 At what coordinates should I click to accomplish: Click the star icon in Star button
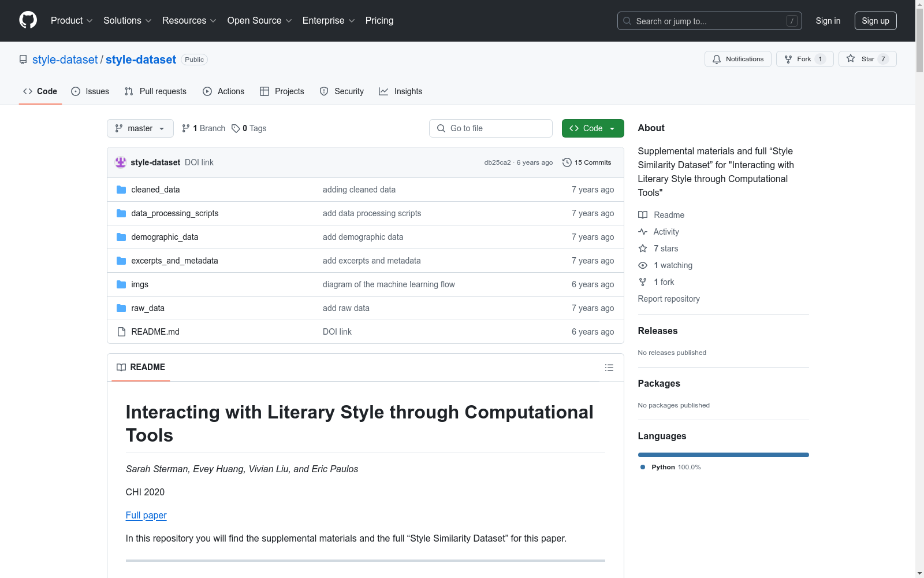(851, 59)
